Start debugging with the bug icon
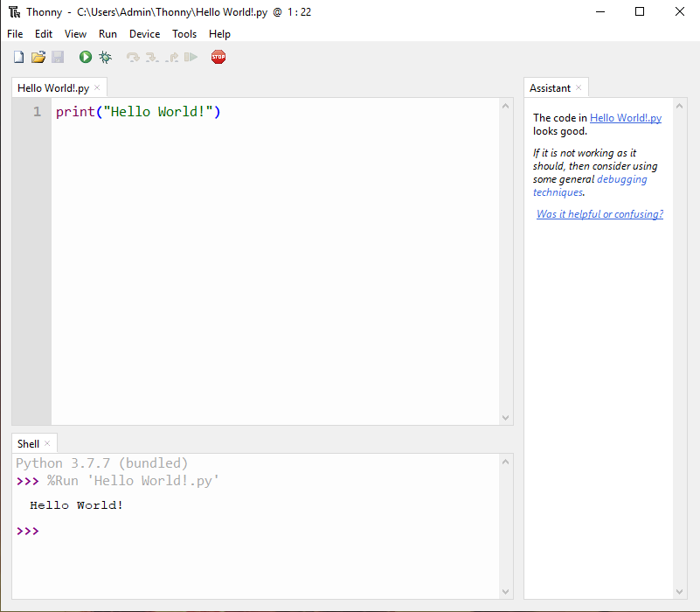 (106, 57)
